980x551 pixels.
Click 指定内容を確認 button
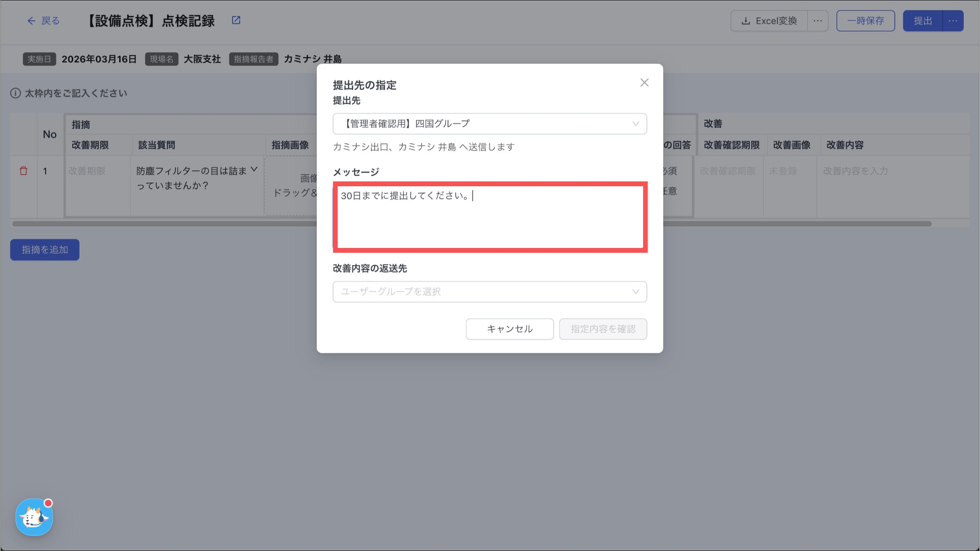click(603, 329)
